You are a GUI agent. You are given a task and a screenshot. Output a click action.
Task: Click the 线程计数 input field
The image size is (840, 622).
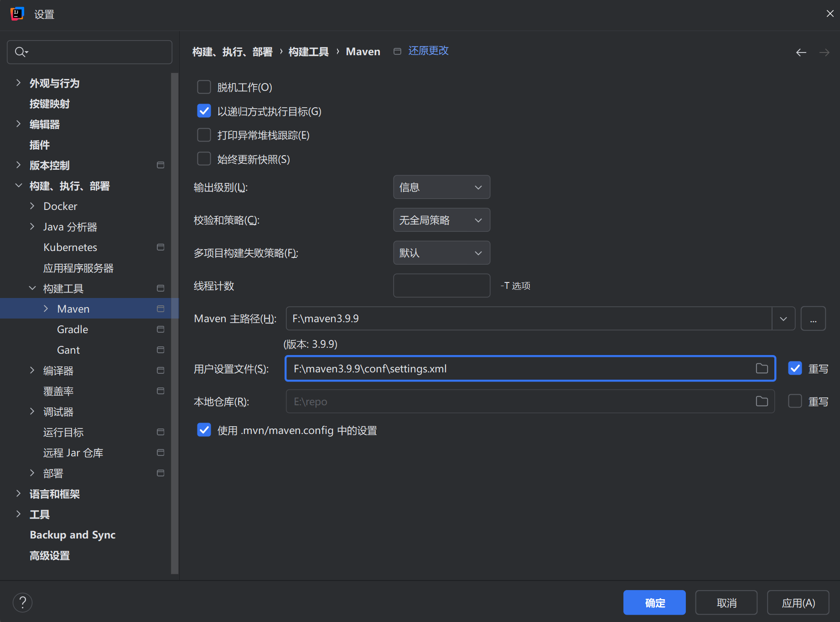click(x=441, y=286)
